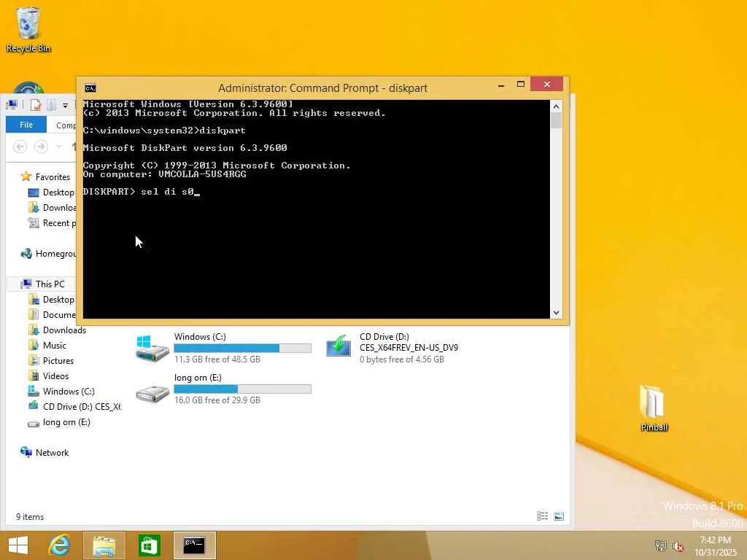Close the Command Prompt diskpart window

(546, 85)
